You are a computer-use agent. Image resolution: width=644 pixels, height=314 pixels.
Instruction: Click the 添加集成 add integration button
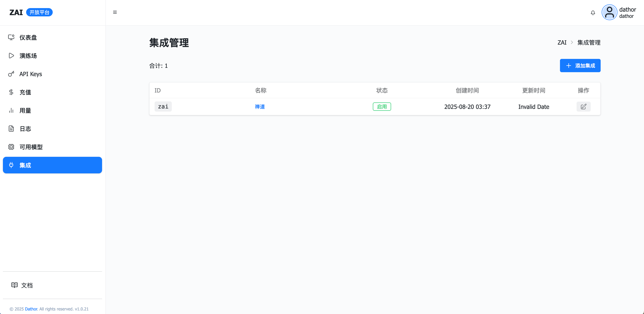[580, 66]
